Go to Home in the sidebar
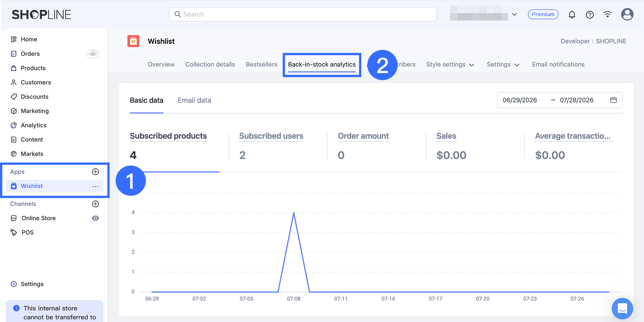 29,39
